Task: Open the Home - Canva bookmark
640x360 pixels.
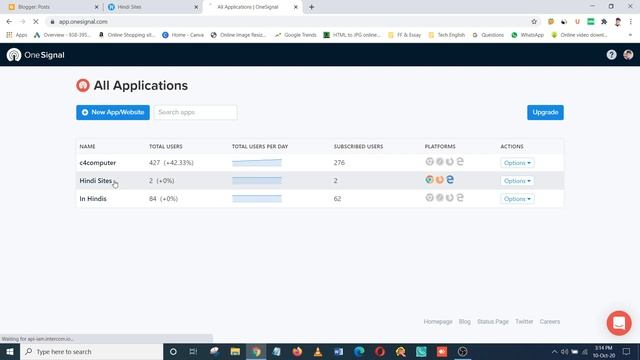Action: pyautogui.click(x=183, y=35)
